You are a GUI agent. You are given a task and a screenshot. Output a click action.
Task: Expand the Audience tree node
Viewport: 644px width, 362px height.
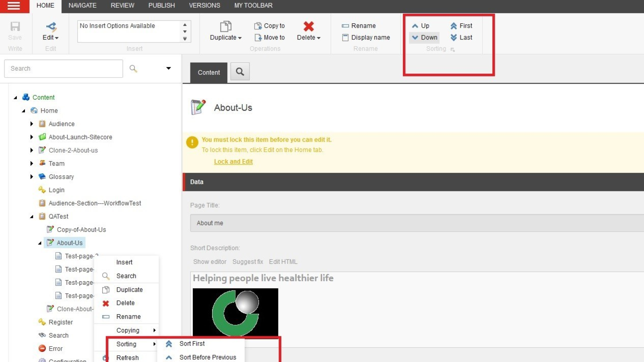point(32,123)
